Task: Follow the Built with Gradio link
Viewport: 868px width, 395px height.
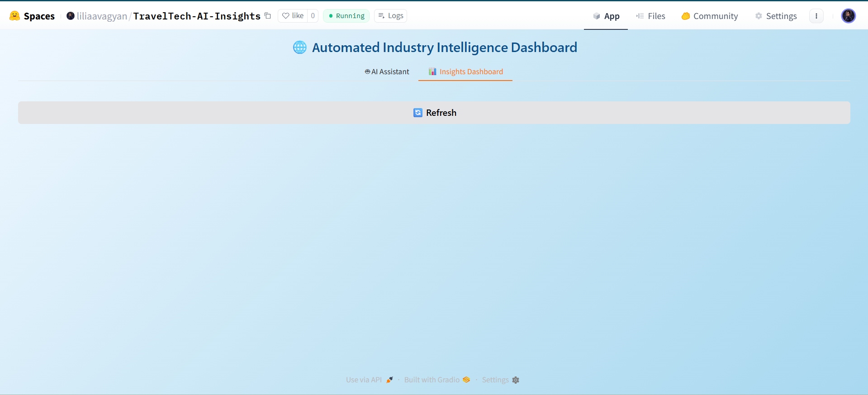Action: point(437,380)
